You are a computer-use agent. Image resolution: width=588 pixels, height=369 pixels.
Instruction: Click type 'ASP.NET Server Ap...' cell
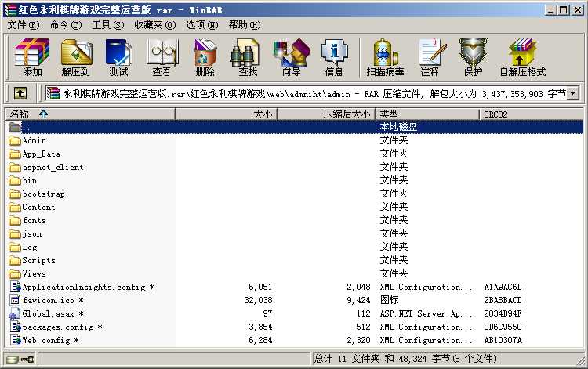click(x=426, y=314)
